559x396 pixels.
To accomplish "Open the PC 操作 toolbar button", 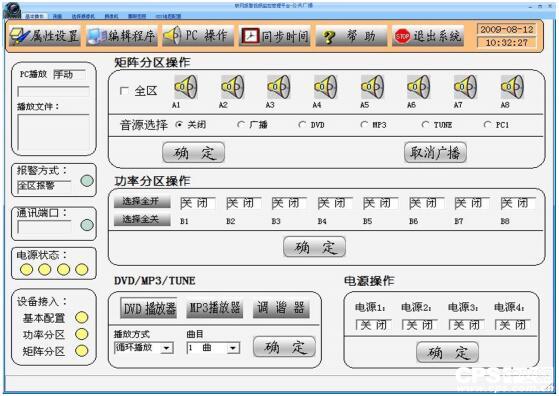I will [x=198, y=36].
